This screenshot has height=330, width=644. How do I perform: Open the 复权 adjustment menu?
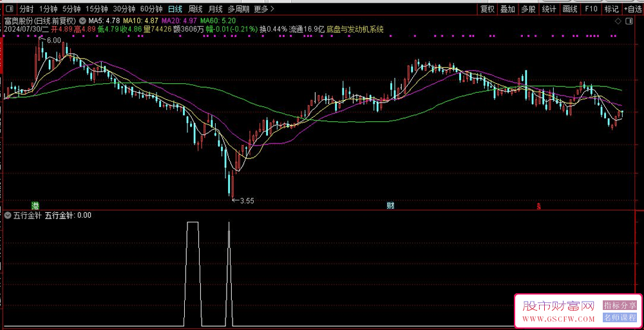coord(488,8)
